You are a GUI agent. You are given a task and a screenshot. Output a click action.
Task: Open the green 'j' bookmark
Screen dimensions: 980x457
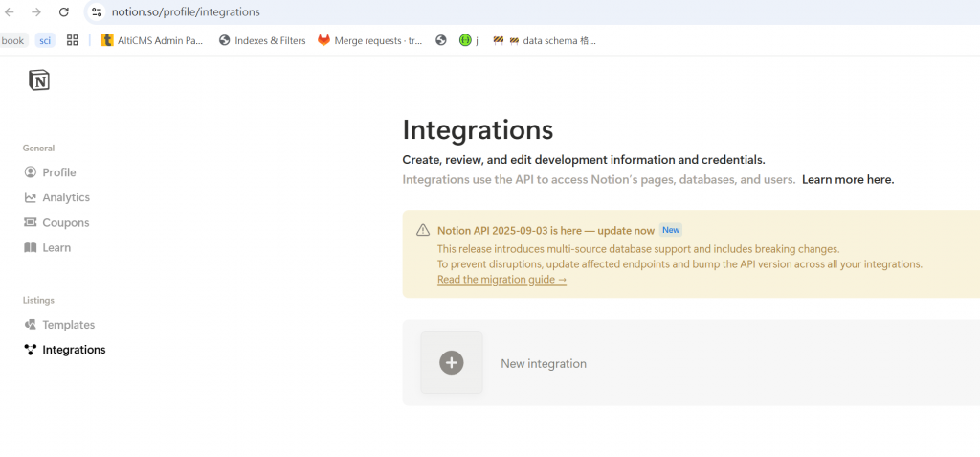tap(469, 40)
